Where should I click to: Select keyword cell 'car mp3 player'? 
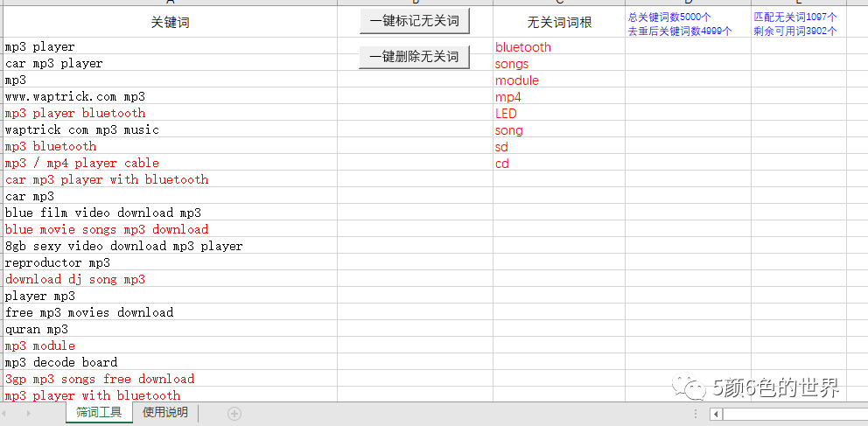tap(170, 64)
